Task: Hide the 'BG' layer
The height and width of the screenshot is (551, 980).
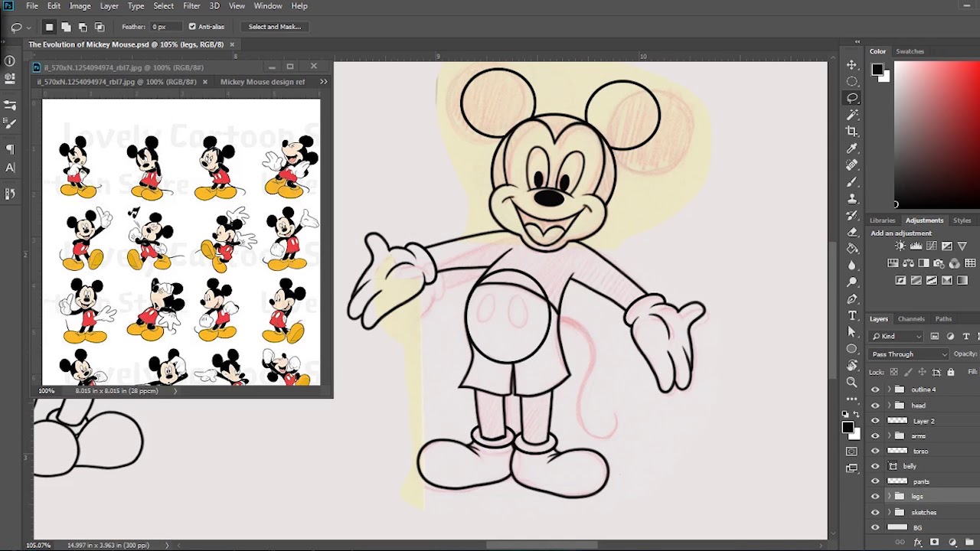Action: pos(875,527)
